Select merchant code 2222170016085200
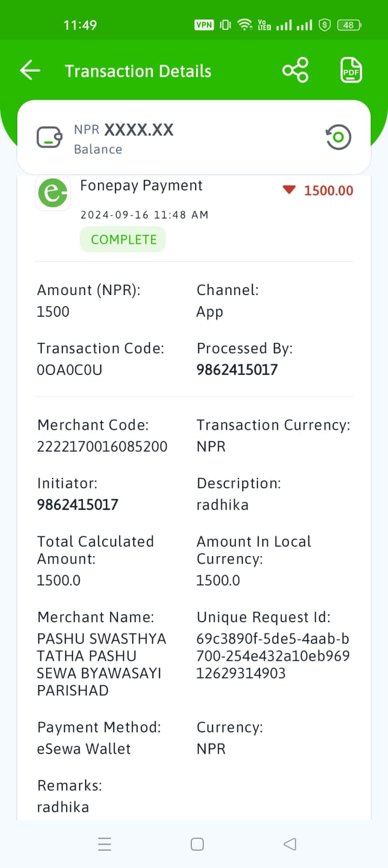This screenshot has width=388, height=868. pyautogui.click(x=102, y=446)
